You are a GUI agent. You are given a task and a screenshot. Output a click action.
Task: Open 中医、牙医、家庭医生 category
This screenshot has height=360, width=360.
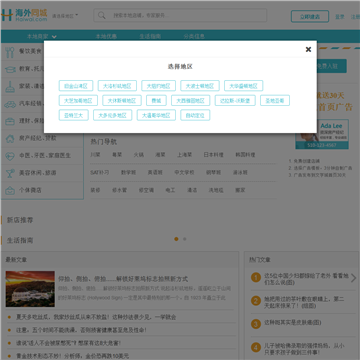[45, 155]
